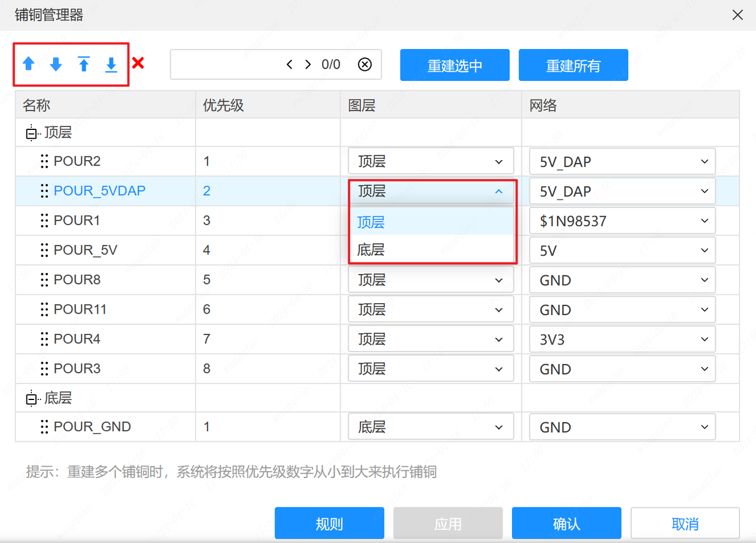Open 规则 settings
Image resolution: width=756 pixels, height=543 pixels.
(330, 523)
